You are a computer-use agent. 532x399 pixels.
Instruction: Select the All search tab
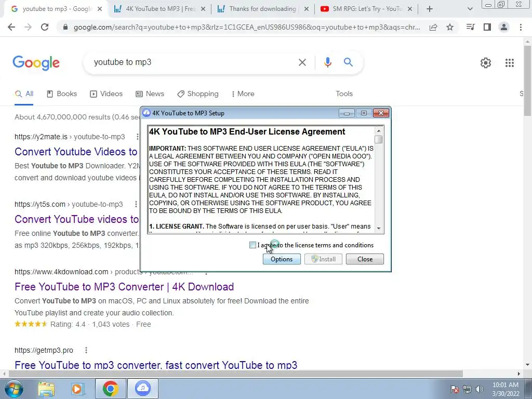[x=24, y=94]
